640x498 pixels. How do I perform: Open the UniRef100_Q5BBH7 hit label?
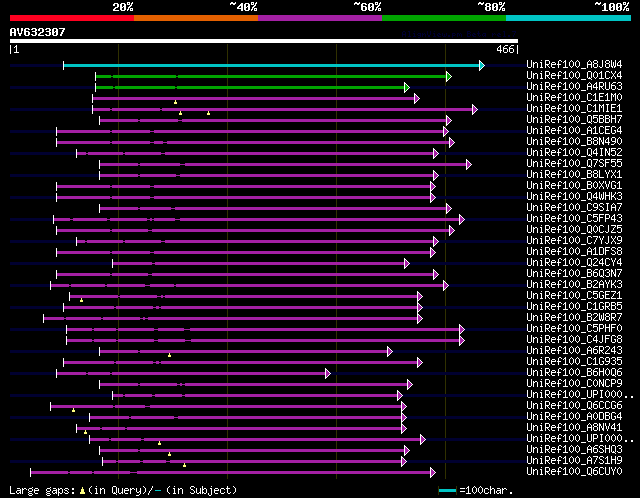[x=574, y=120]
